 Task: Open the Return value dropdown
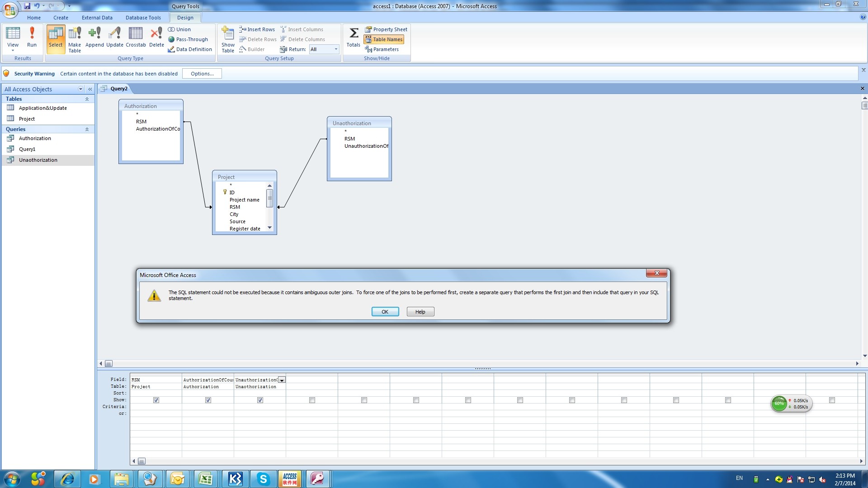(336, 49)
